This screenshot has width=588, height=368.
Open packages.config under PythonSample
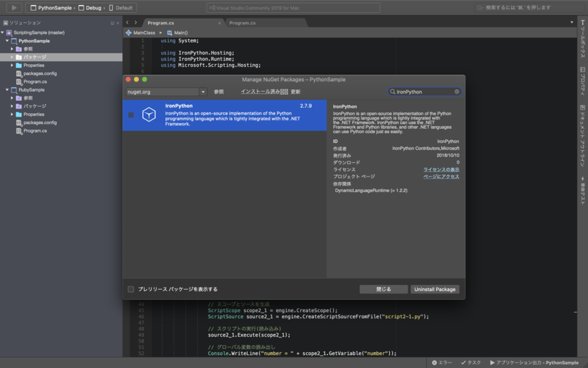tap(39, 74)
